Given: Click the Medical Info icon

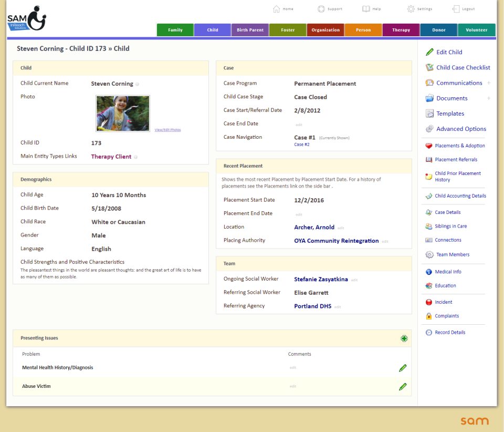Looking at the screenshot, I should pos(429,272).
